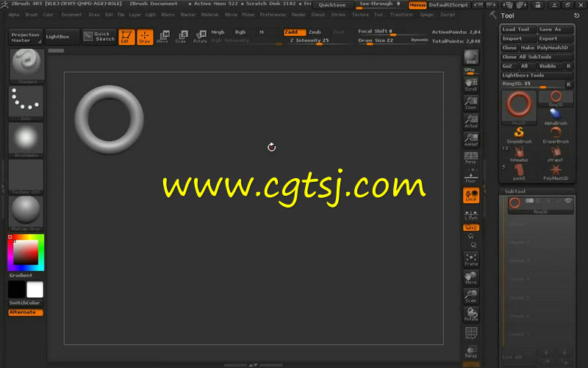
Task: Open Projection Master
Action: click(x=25, y=38)
